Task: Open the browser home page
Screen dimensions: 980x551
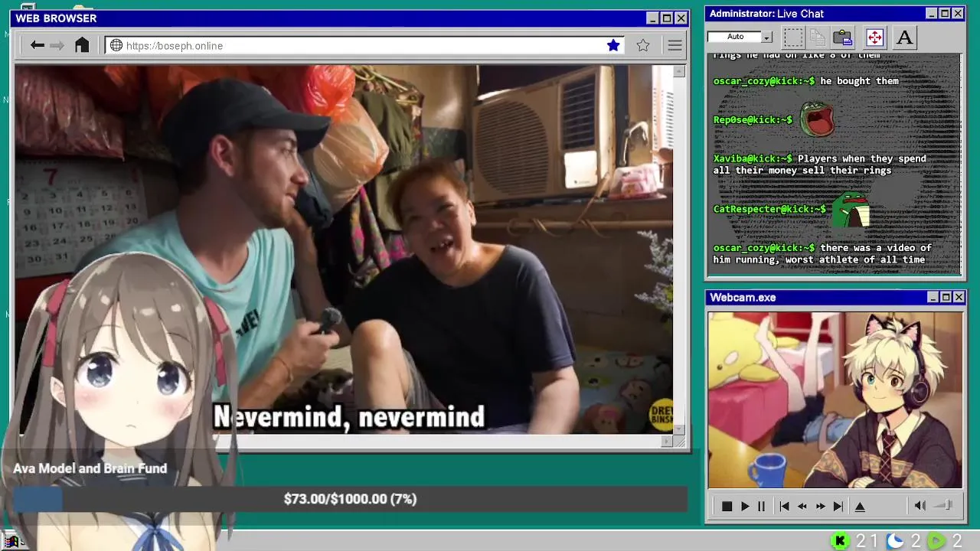Action: pyautogui.click(x=82, y=45)
